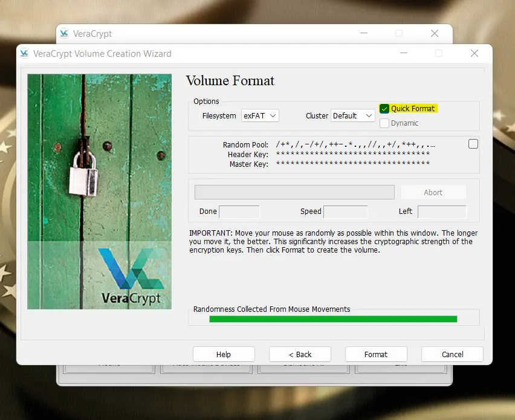Click the Help button
Screen dimensions: 515x420
[x=224, y=354]
